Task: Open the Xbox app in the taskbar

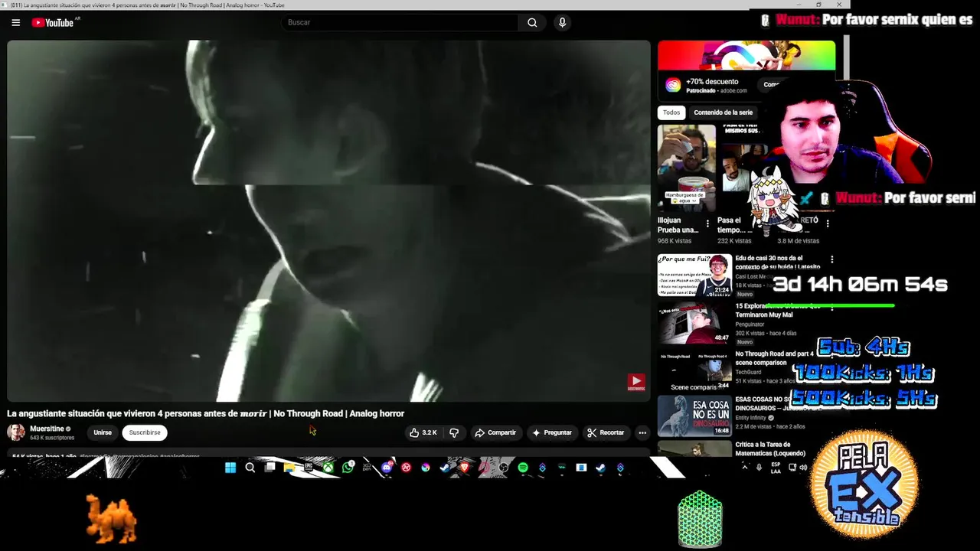Action: click(x=328, y=468)
